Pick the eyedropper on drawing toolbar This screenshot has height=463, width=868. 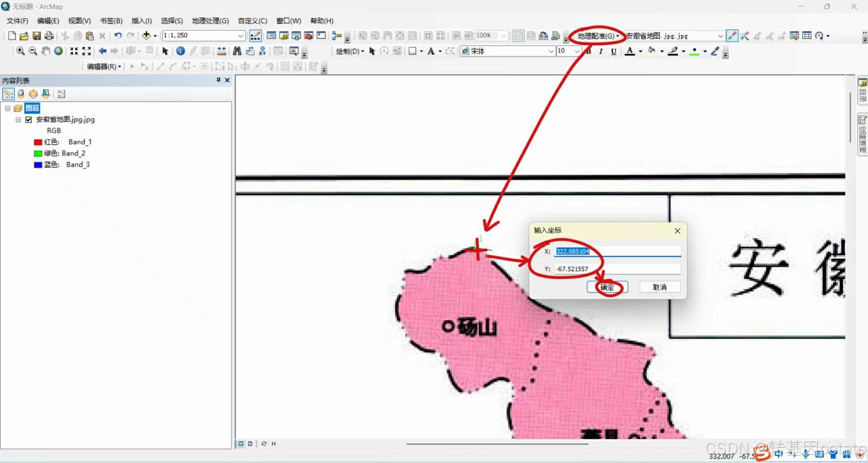(715, 51)
